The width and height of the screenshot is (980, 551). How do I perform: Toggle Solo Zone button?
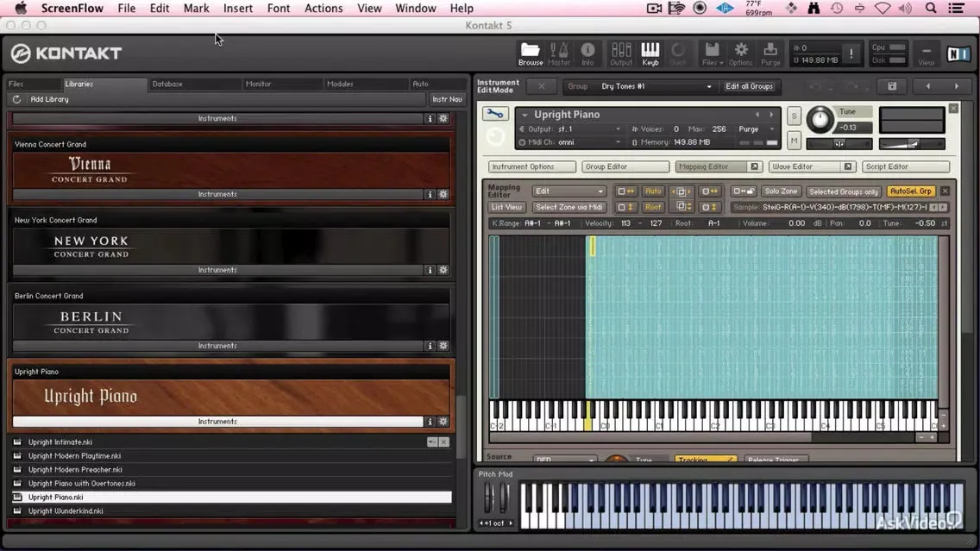click(x=781, y=191)
